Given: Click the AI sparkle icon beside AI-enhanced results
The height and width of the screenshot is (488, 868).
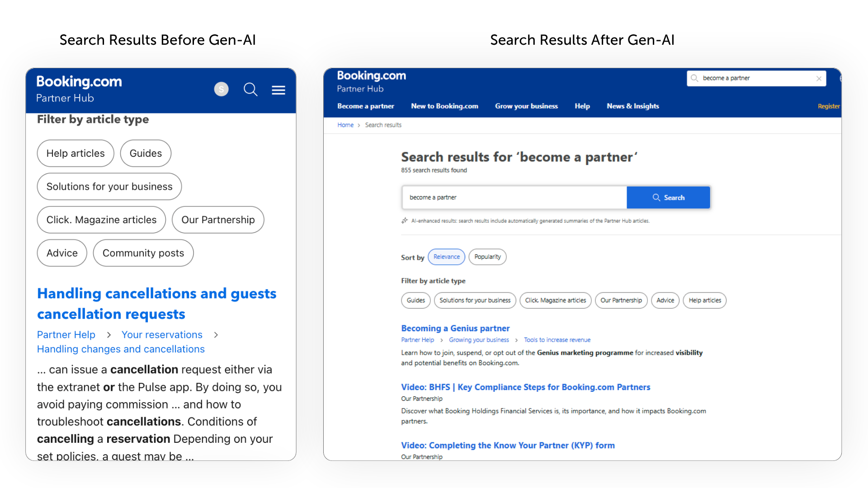Looking at the screenshot, I should (405, 221).
